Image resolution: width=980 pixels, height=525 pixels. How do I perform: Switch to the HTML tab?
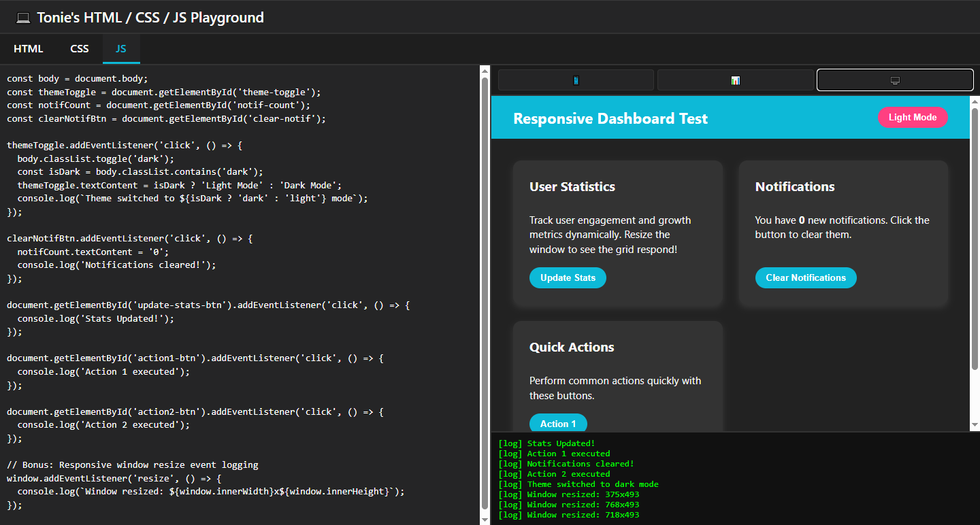(29, 49)
